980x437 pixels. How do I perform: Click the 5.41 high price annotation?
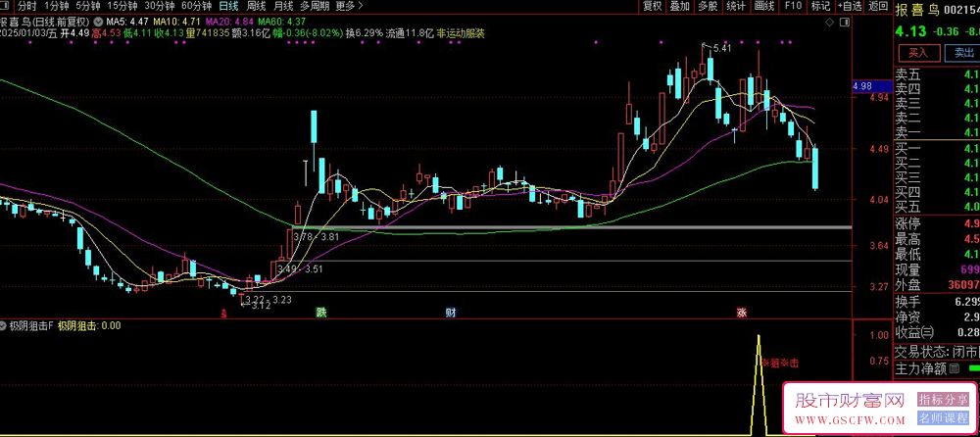pos(722,48)
